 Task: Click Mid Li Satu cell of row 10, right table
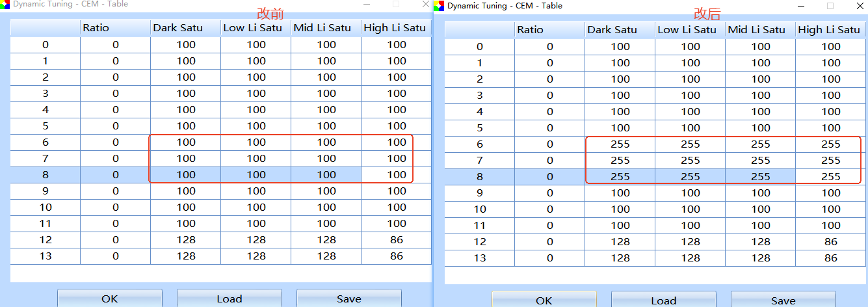click(x=761, y=209)
